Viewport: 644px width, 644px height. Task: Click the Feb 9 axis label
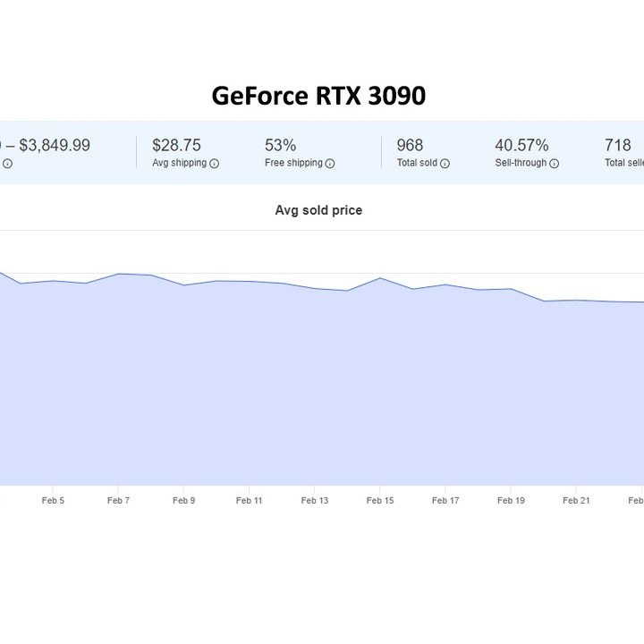click(183, 500)
